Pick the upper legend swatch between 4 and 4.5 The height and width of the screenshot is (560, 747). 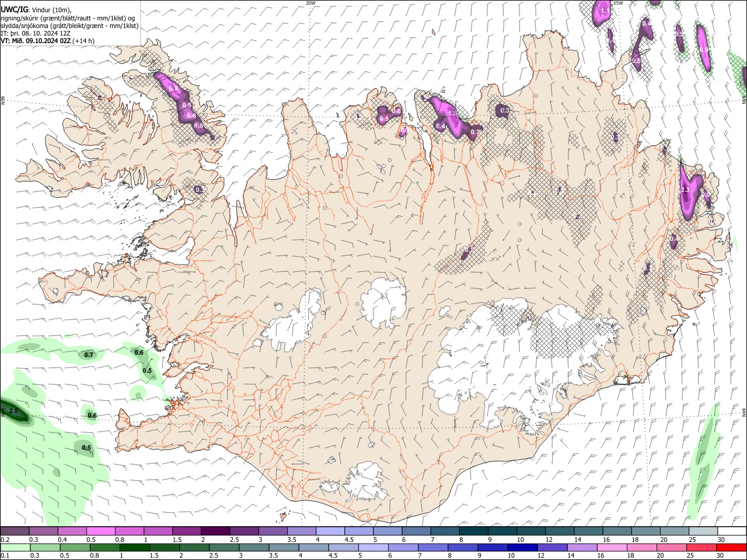click(x=330, y=531)
